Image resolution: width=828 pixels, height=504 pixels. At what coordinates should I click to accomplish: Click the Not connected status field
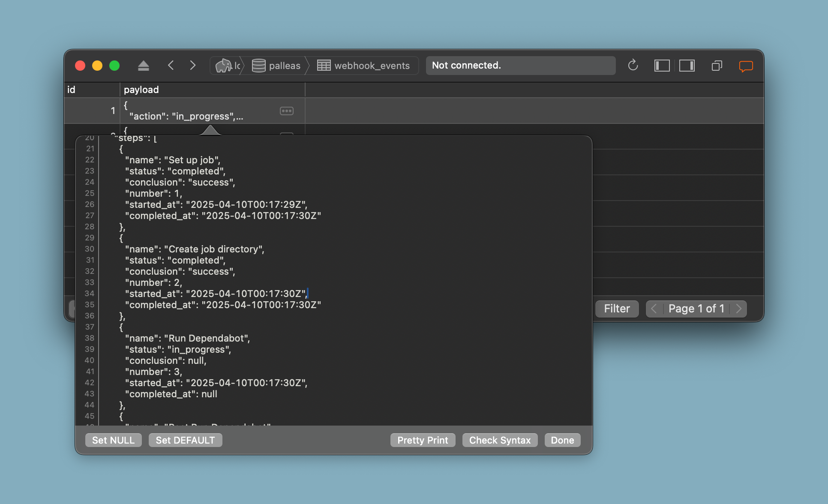pyautogui.click(x=521, y=66)
